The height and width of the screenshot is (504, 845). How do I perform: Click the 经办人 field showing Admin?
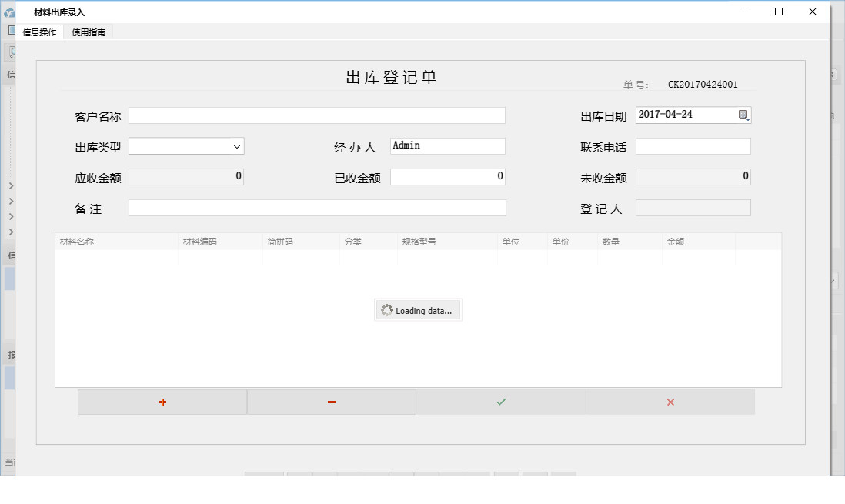coord(447,145)
